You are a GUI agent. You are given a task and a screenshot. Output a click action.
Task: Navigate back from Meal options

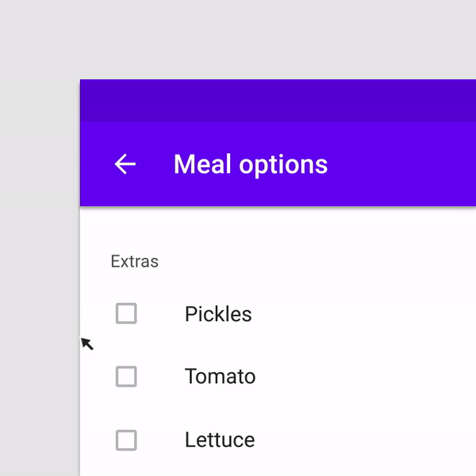pos(125,164)
